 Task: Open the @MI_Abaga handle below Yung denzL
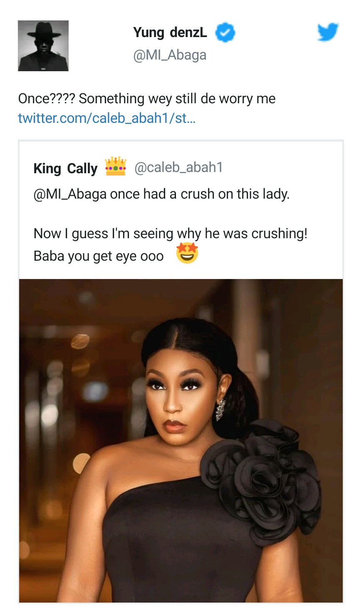pos(170,55)
